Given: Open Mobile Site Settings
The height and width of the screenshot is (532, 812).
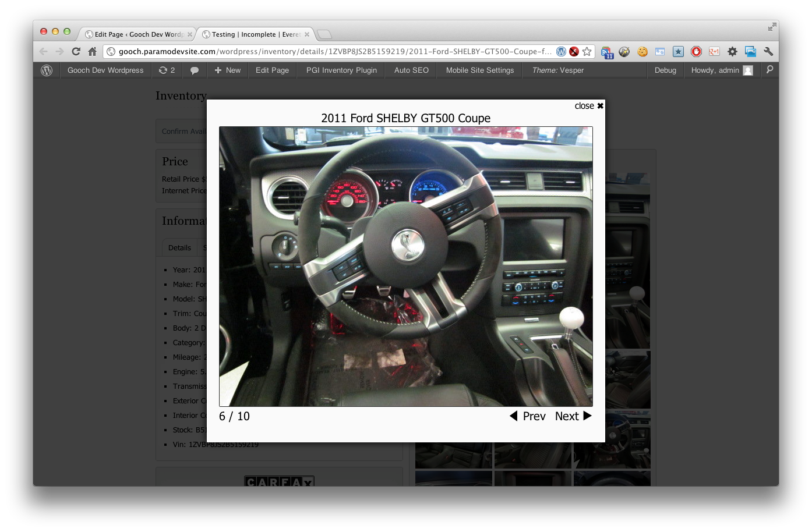Looking at the screenshot, I should click(480, 70).
